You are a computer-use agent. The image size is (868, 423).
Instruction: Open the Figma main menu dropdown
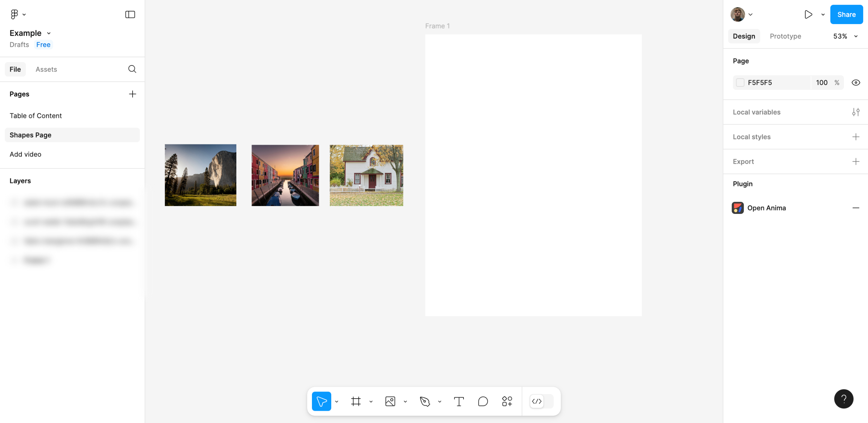click(18, 14)
